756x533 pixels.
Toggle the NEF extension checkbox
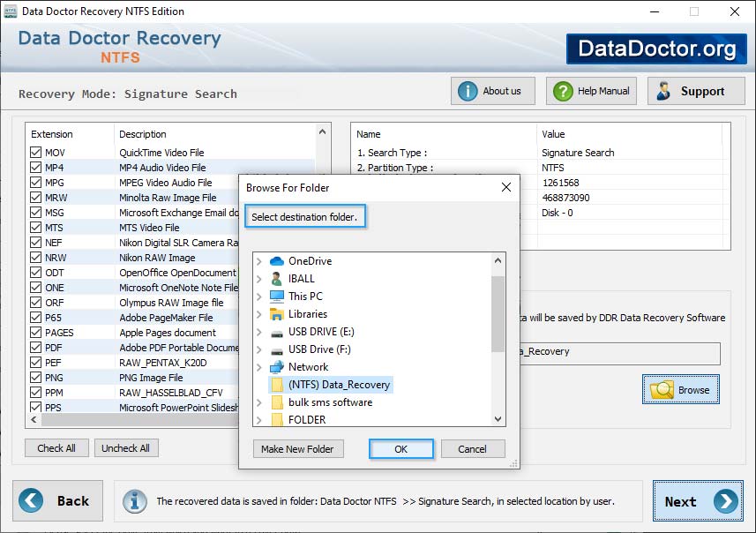click(x=35, y=242)
